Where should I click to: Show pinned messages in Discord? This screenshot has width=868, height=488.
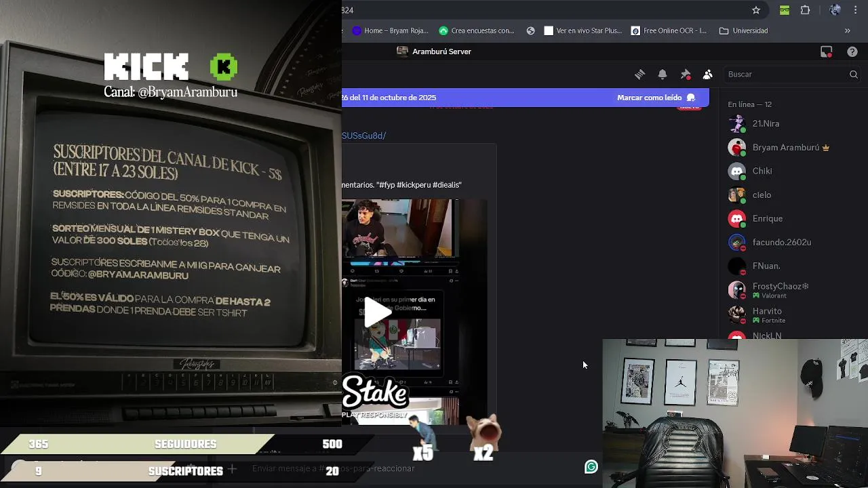(686, 75)
